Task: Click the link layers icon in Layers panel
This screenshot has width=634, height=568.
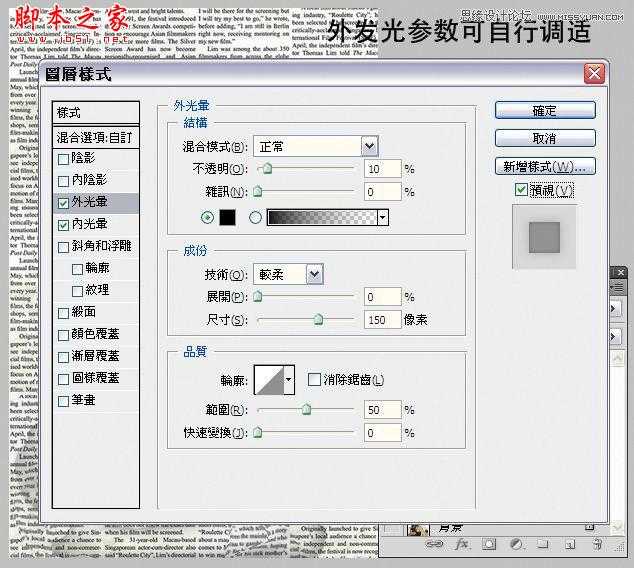Action: click(434, 544)
